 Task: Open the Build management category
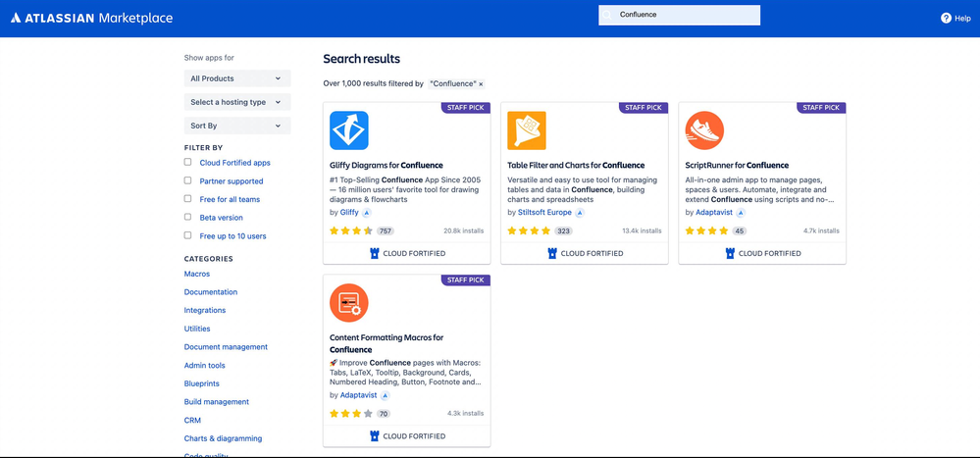[x=216, y=402]
